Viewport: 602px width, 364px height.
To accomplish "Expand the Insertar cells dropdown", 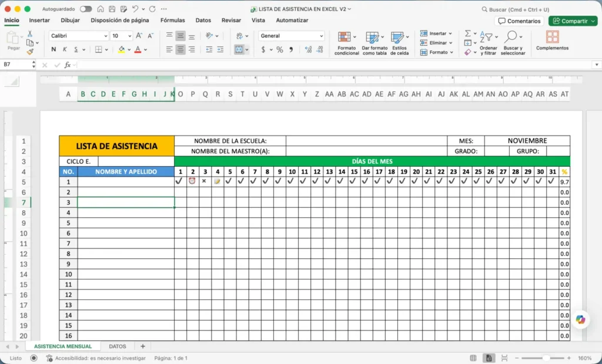I will pos(450,33).
